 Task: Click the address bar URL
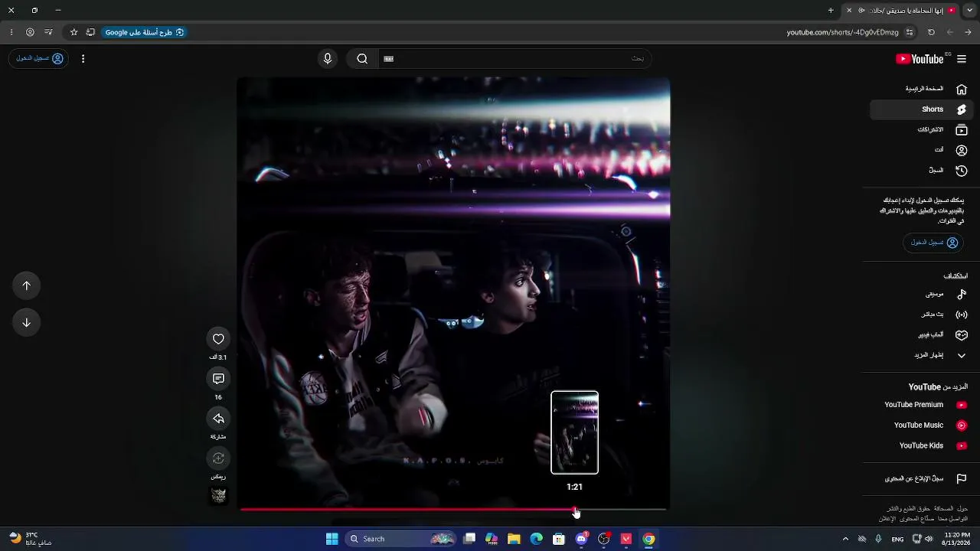click(843, 32)
